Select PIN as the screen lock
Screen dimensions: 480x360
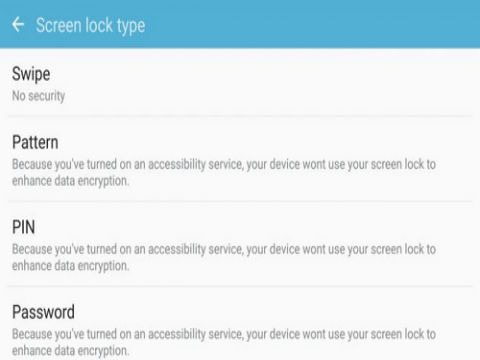(x=240, y=244)
